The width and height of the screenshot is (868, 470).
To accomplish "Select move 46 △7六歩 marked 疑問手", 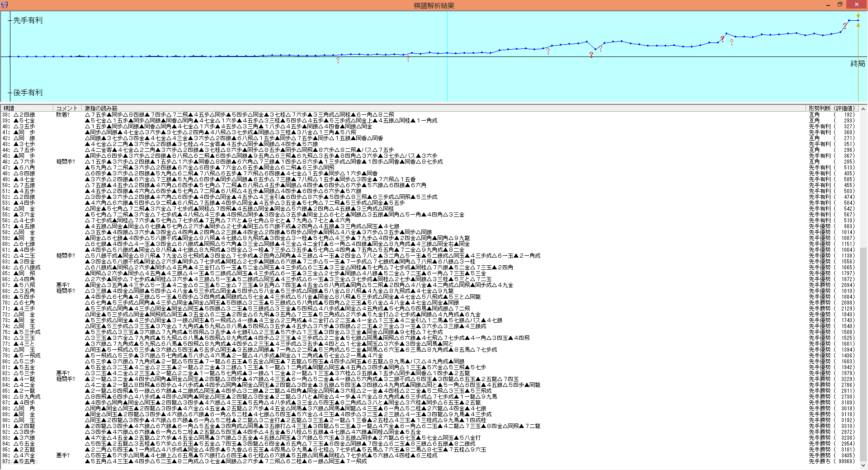I will pos(24,162).
